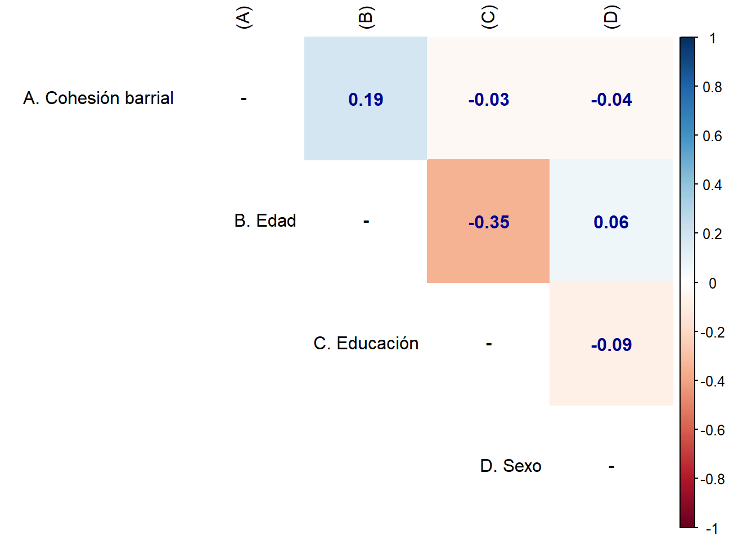Click the dark blue top of the color scale
The image size is (756, 540).
(687, 42)
